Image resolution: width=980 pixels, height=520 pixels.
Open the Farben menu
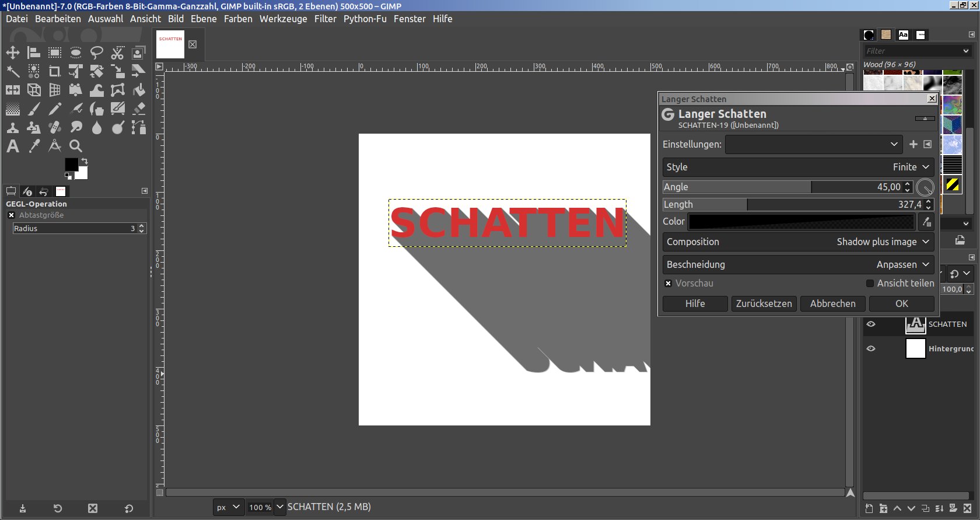(x=238, y=19)
